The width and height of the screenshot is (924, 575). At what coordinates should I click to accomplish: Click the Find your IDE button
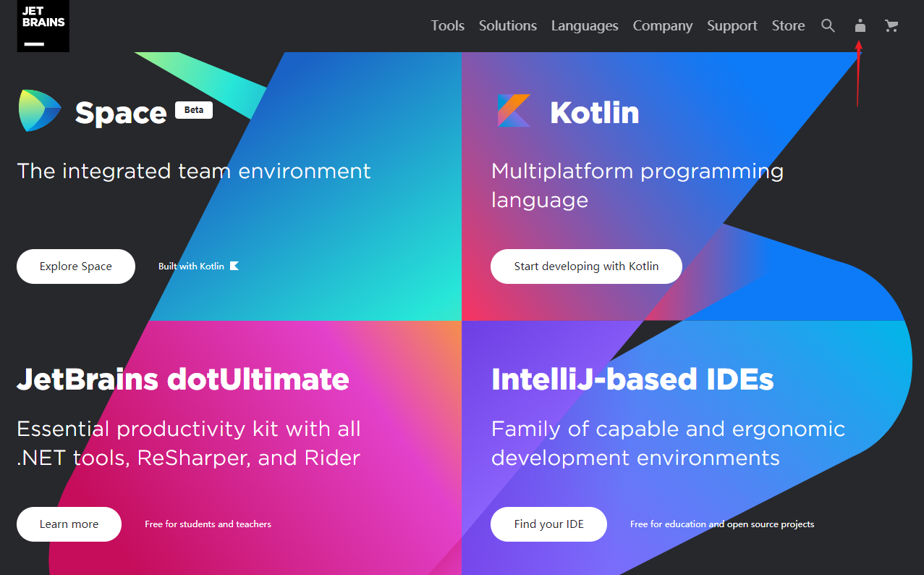[548, 524]
